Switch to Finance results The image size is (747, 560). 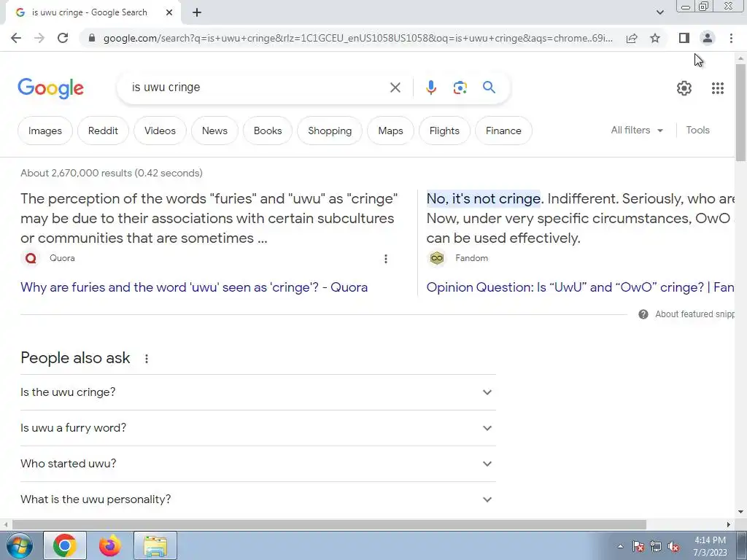click(x=503, y=131)
